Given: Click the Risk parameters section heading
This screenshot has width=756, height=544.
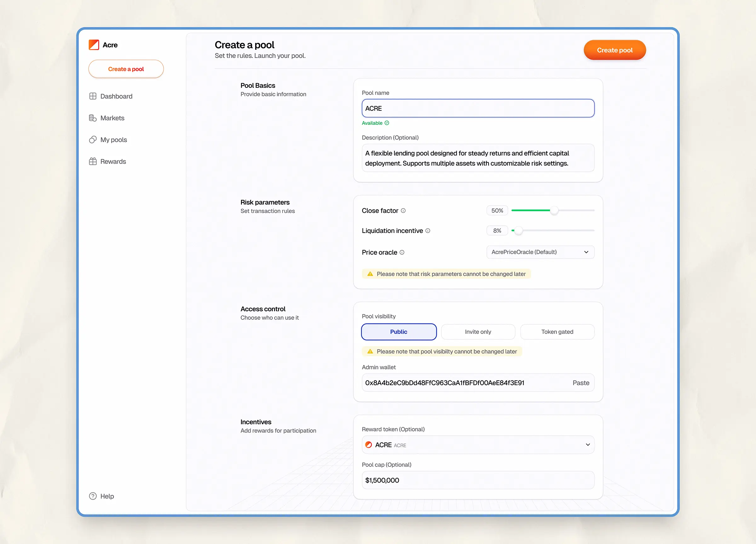Looking at the screenshot, I should coord(265,202).
